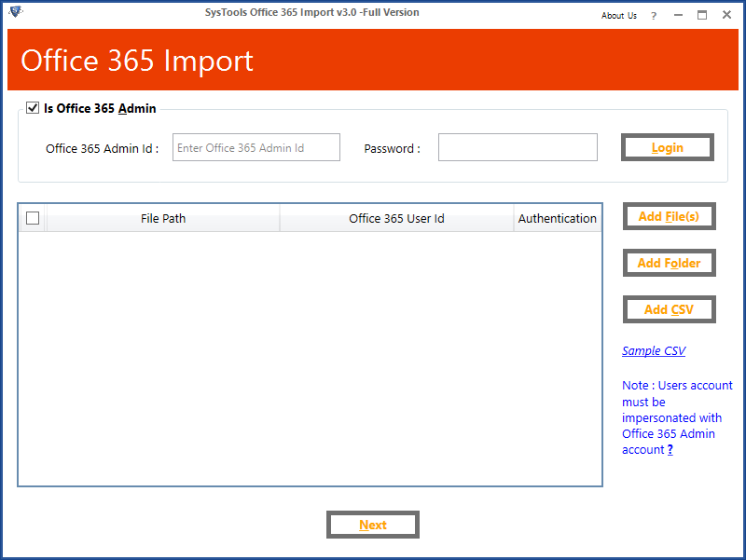Click the Authentication column header

[558, 219]
